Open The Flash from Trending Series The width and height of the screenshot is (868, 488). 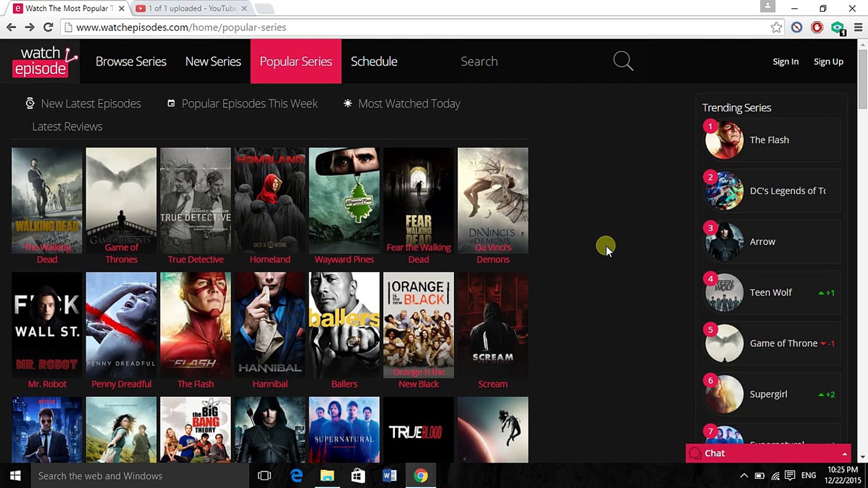coord(769,140)
